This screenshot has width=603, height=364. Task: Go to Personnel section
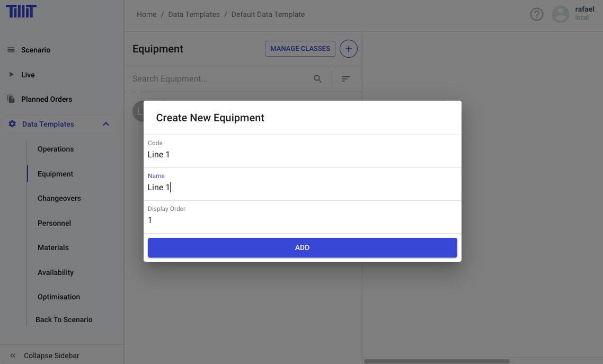click(x=54, y=223)
